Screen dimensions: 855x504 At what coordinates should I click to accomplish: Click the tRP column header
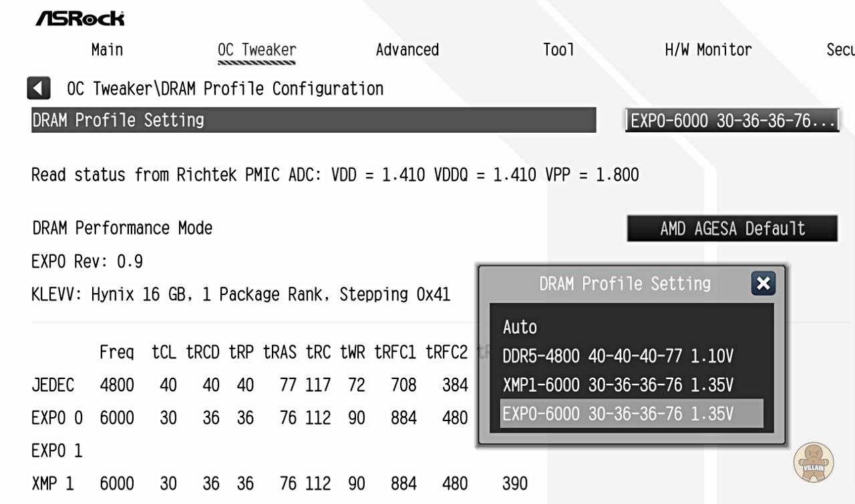(x=241, y=352)
